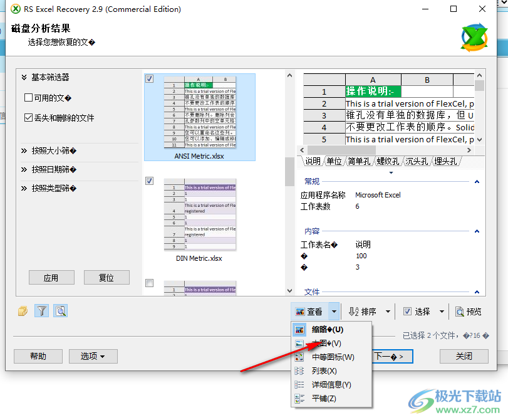
Task: Click the file list scroll up arrow
Action: [289, 76]
